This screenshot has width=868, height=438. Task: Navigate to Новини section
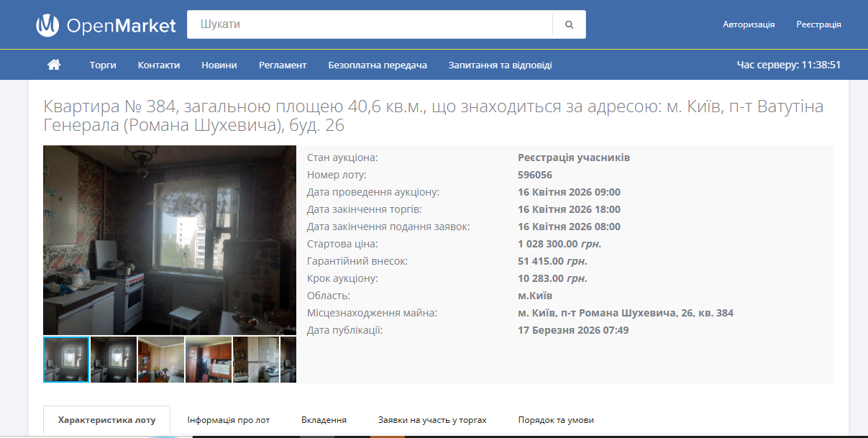pos(218,64)
